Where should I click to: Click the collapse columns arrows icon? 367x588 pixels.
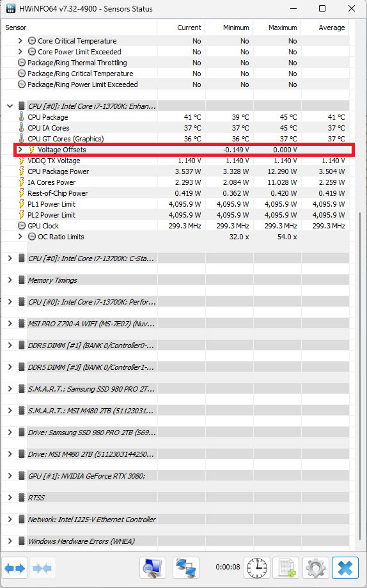[x=42, y=568]
